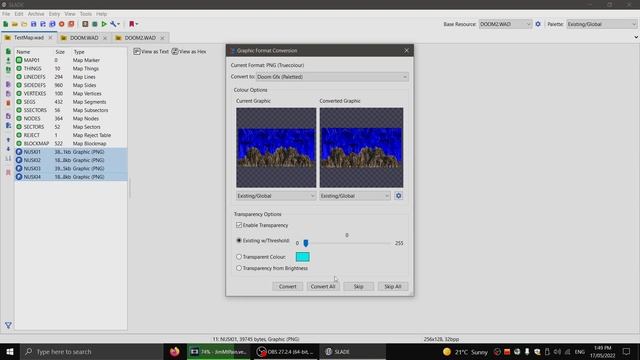The image size is (640, 360).
Task: Select Transparent Colour radio option
Action: pos(239,257)
